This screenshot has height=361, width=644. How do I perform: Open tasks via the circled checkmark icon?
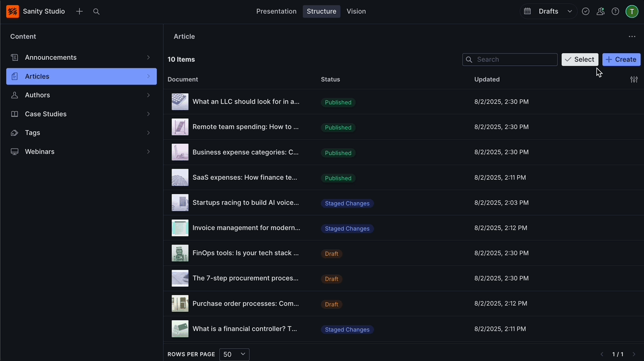pyautogui.click(x=586, y=11)
